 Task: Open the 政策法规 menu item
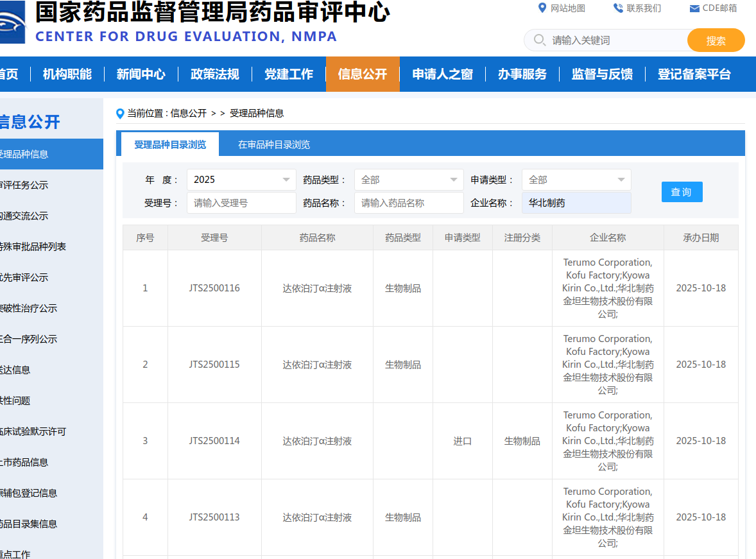[215, 74]
